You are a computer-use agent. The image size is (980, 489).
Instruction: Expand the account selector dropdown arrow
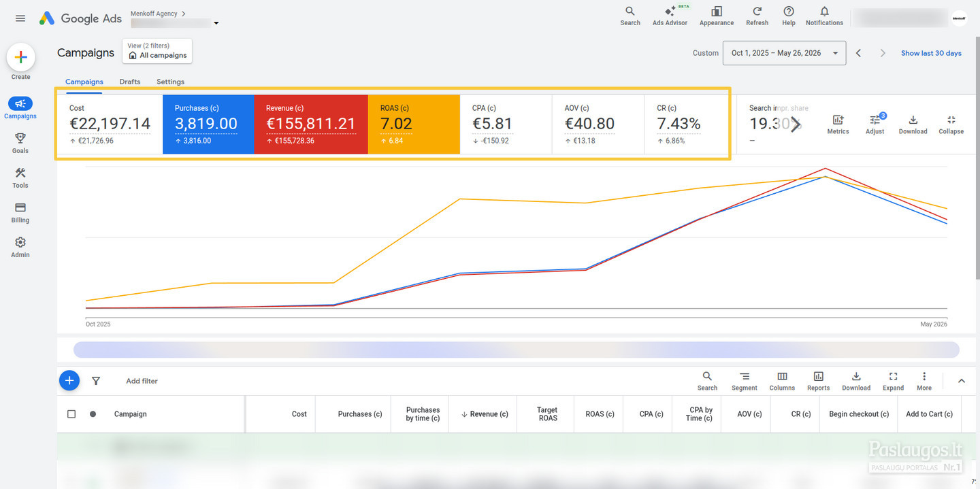tap(216, 23)
